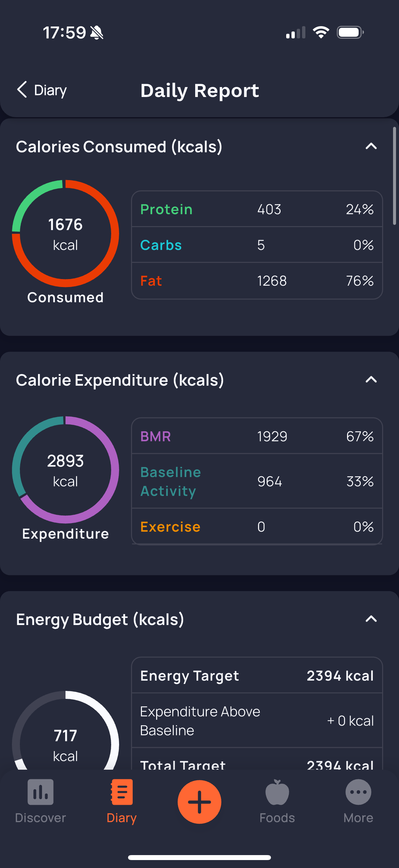Switch to the Discover tab label
This screenshot has width=399, height=868.
(x=40, y=818)
